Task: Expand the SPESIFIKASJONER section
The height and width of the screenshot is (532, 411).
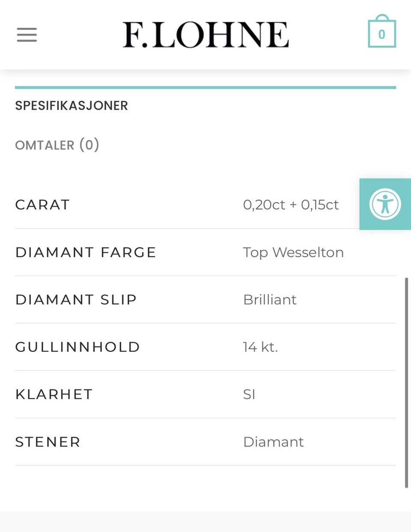Action: pos(71,106)
